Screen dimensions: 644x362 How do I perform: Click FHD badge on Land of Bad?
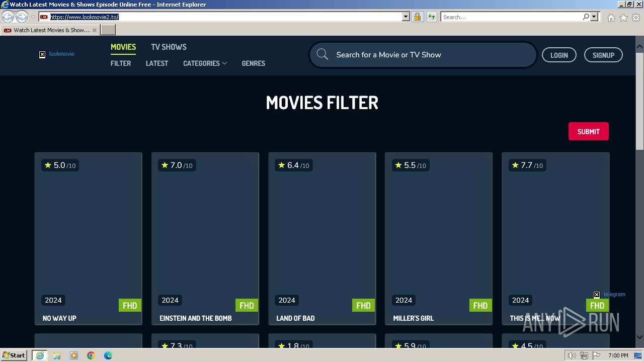[x=363, y=305]
